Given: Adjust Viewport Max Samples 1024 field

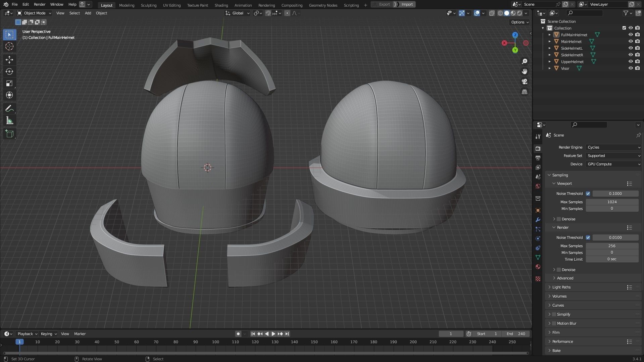Looking at the screenshot, I should coord(612,202).
